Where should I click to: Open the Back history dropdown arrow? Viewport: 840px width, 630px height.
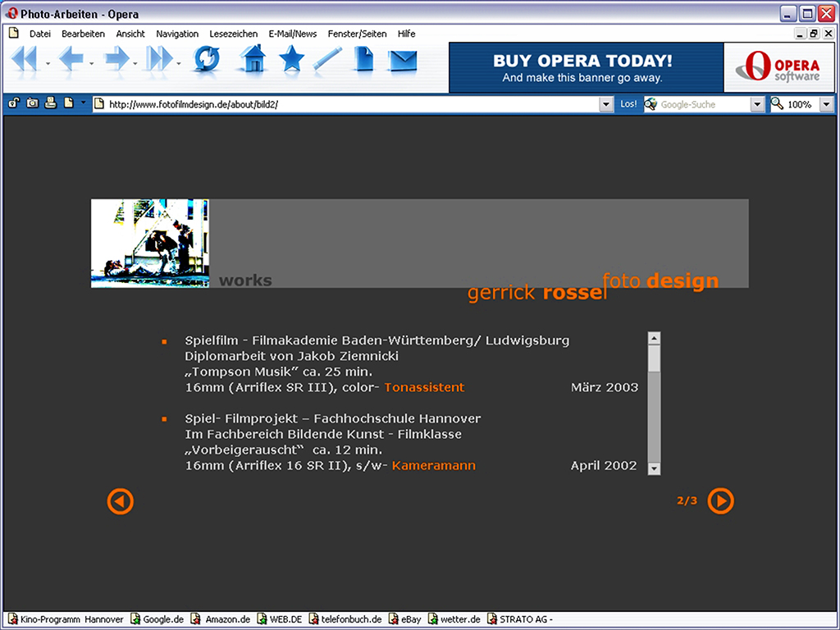click(92, 64)
